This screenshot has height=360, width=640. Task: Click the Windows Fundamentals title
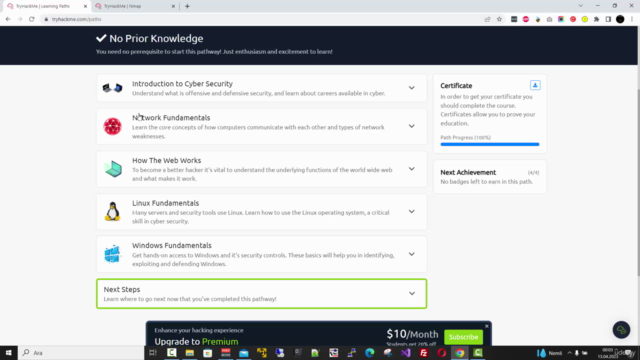pyautogui.click(x=171, y=245)
